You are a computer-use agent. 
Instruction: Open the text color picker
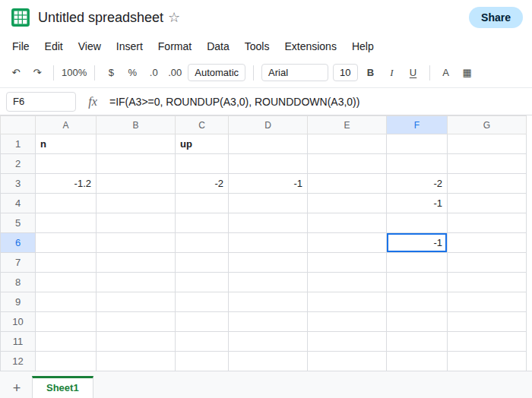[445, 73]
